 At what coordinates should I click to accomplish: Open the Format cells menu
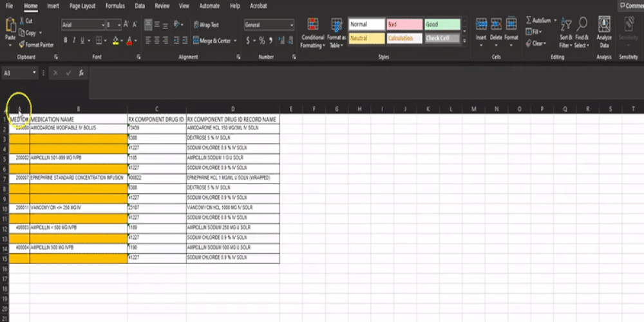pyautogui.click(x=511, y=32)
